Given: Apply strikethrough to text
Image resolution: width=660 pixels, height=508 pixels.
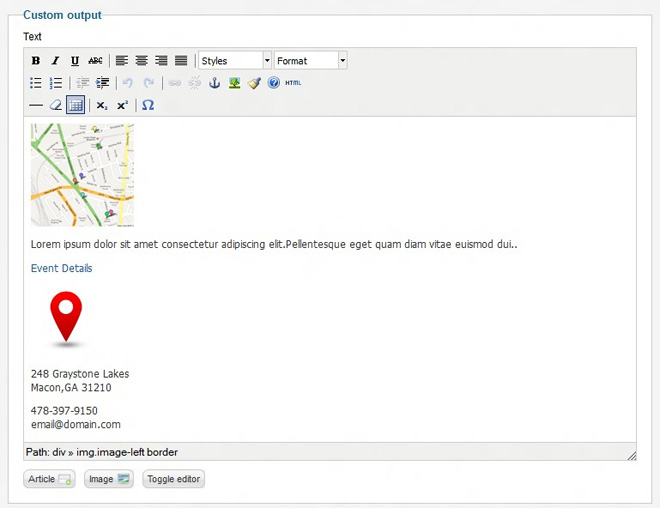Looking at the screenshot, I should point(95,61).
